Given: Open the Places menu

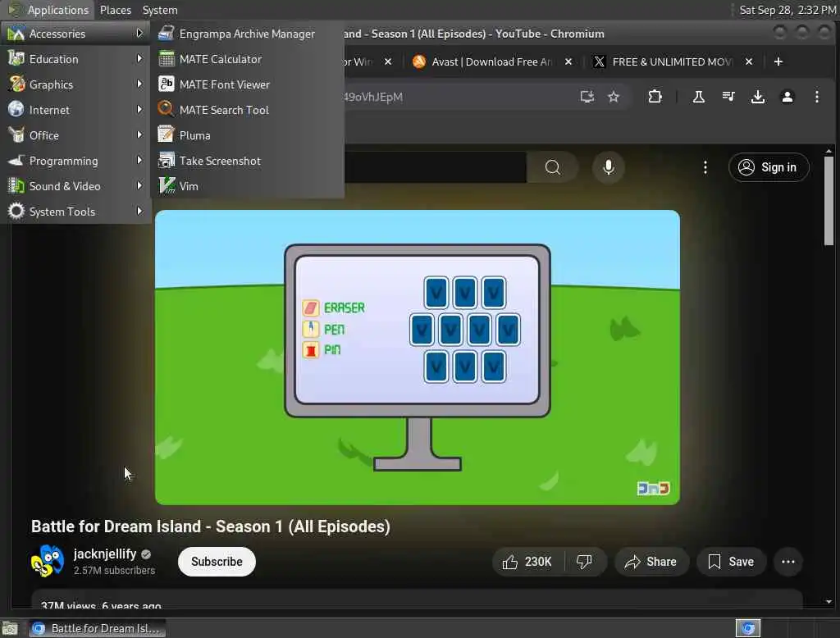Looking at the screenshot, I should coord(115,10).
